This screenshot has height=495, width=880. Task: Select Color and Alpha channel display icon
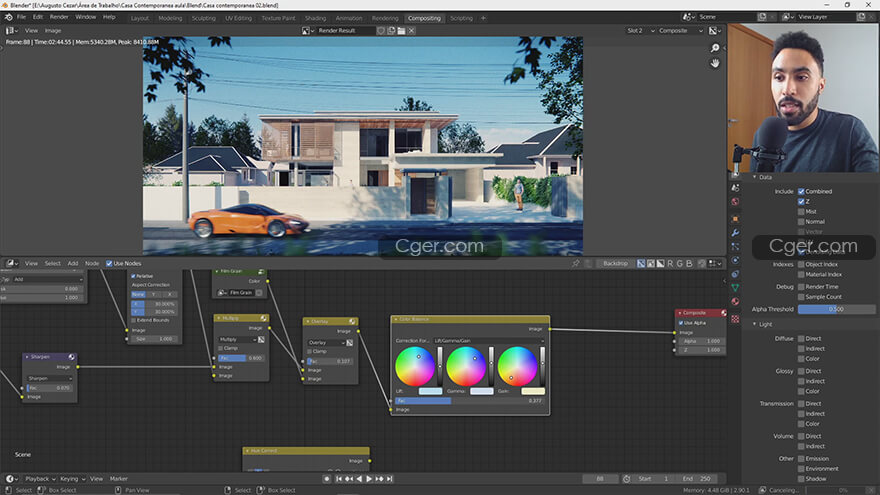[641, 263]
